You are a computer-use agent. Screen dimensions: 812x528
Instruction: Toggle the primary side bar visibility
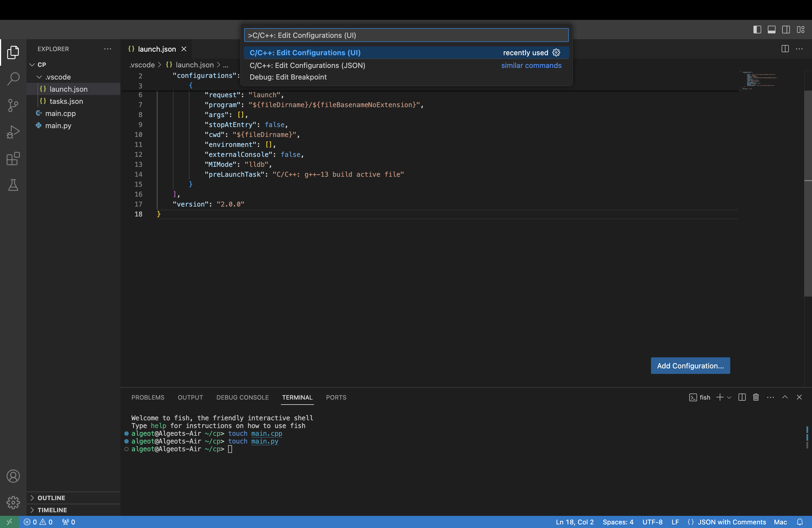point(757,29)
